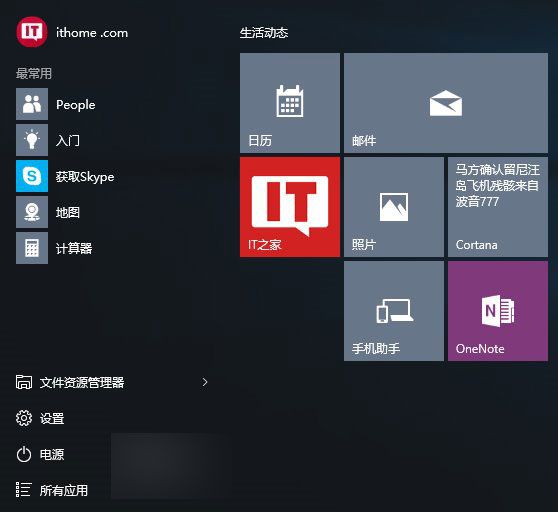
Task: Select the People label in most used
Action: pos(75,105)
